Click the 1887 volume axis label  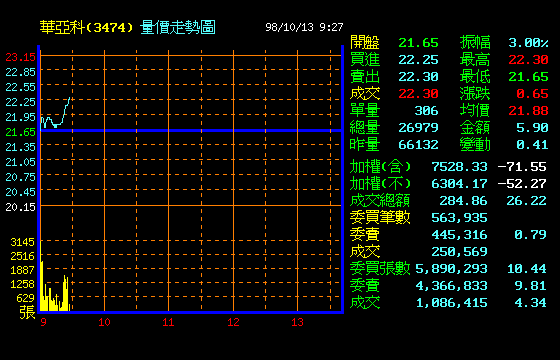pyautogui.click(x=22, y=270)
